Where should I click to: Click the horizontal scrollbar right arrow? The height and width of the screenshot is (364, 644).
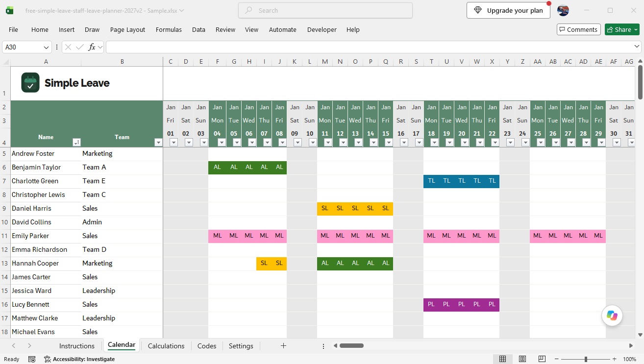coord(631,346)
